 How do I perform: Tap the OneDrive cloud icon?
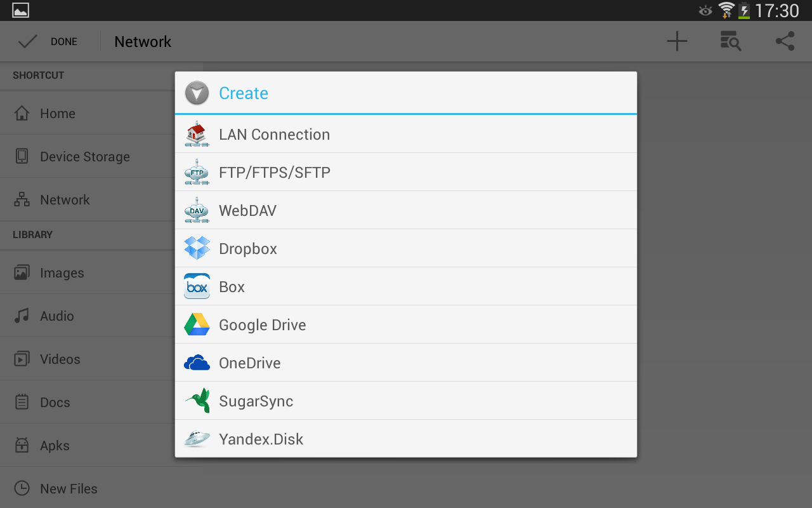(x=197, y=363)
